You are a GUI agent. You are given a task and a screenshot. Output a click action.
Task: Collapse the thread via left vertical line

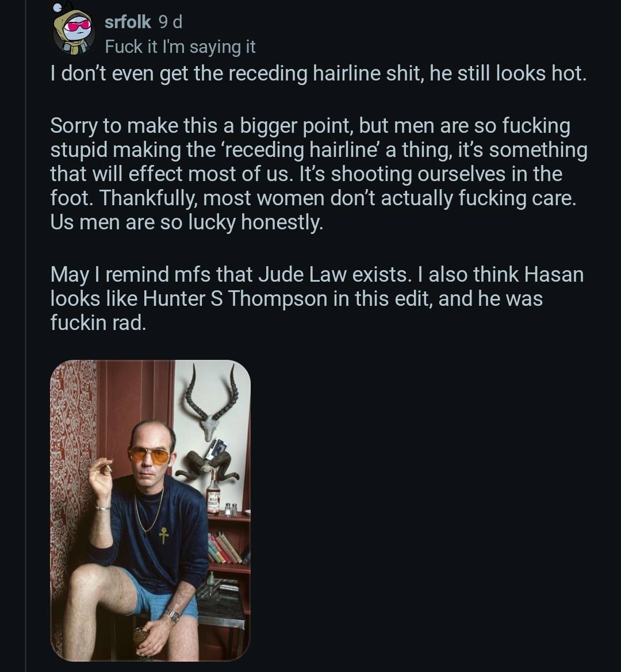tap(26, 336)
